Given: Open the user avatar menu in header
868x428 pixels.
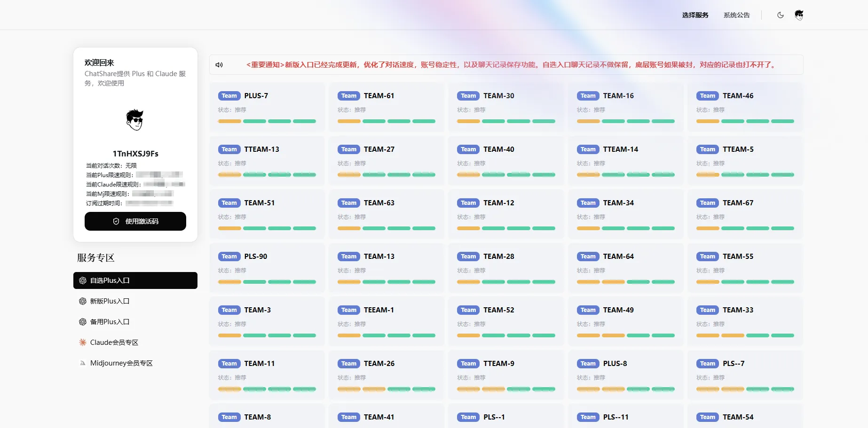Looking at the screenshot, I should [x=799, y=15].
